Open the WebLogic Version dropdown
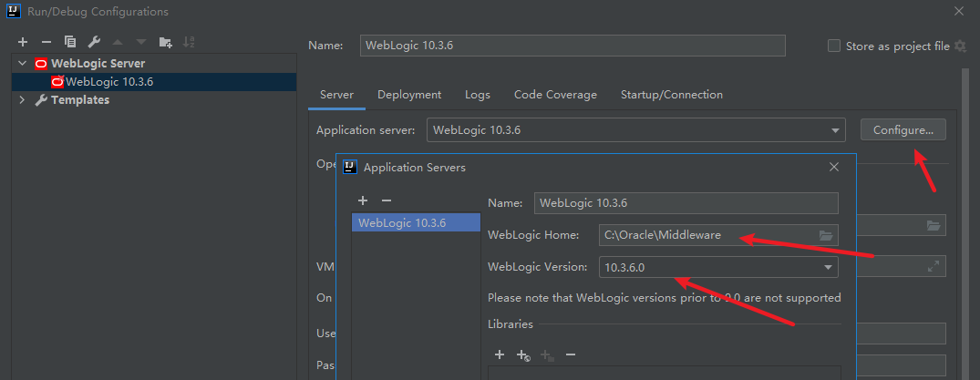 click(718, 268)
